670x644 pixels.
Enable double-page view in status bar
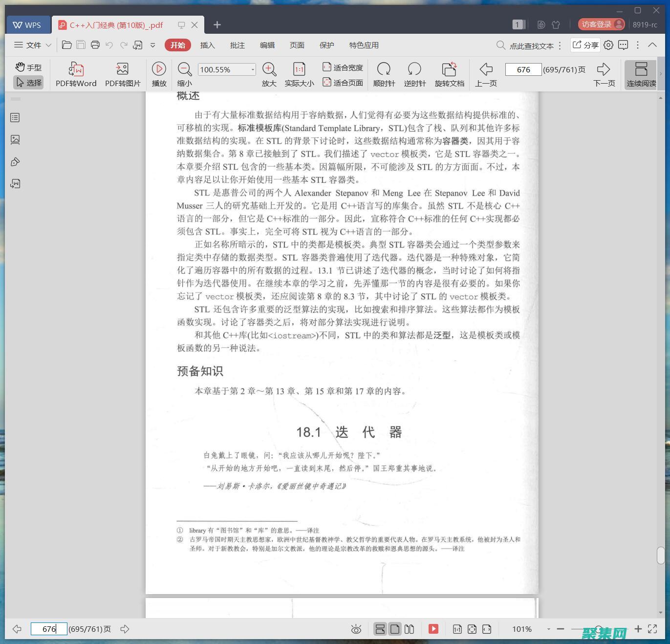click(410, 629)
